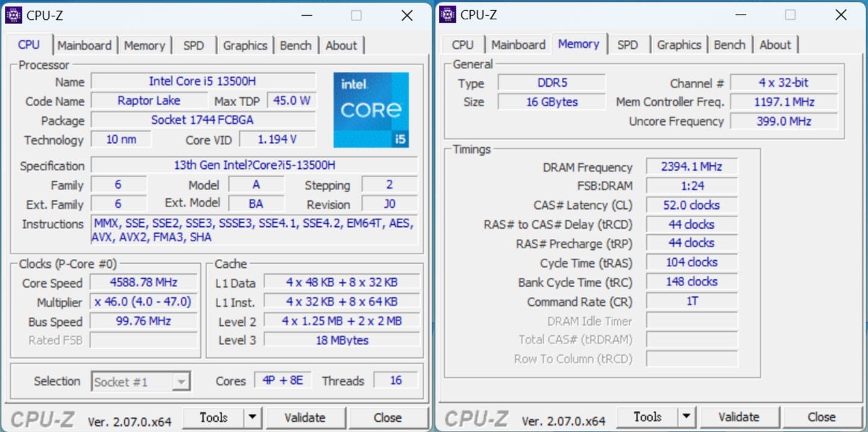
Task: Click Uncore Frequency value 399.0 MHz
Action: point(784,121)
